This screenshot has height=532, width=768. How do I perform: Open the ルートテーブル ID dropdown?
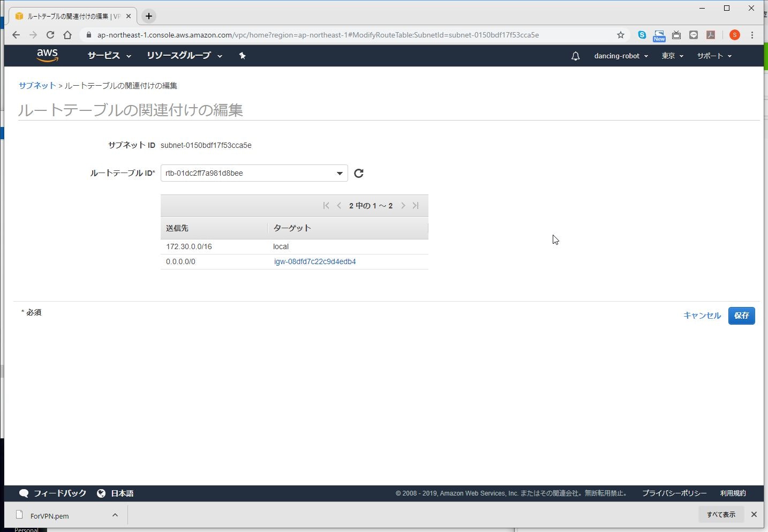[x=254, y=173]
